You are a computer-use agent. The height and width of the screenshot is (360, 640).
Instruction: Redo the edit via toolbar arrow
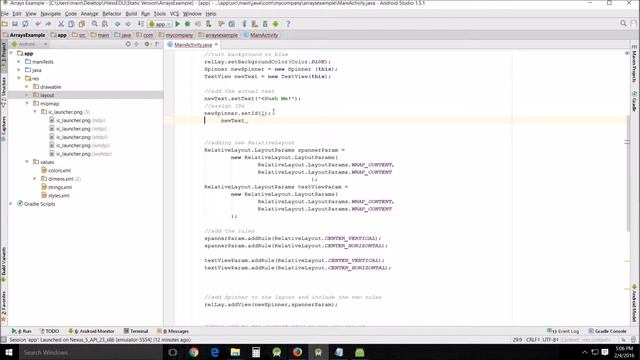coord(48,24)
